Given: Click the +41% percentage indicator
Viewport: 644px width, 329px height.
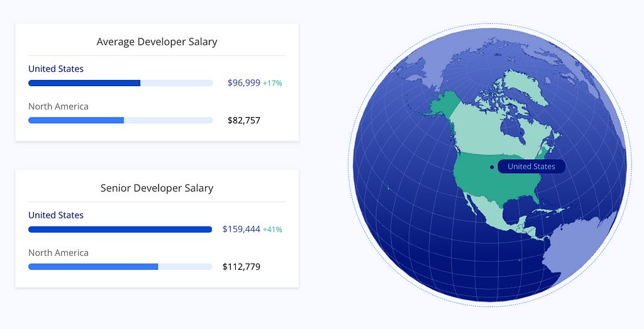Looking at the screenshot, I should [x=272, y=229].
